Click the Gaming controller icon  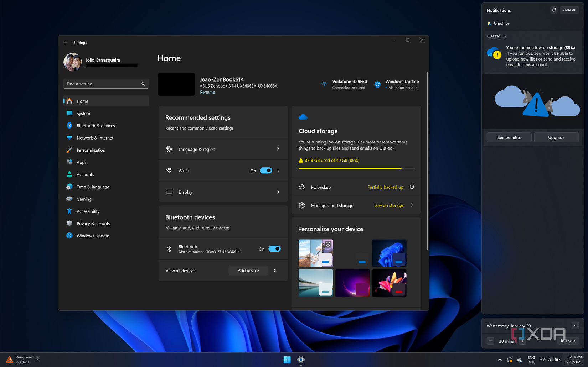click(x=69, y=199)
